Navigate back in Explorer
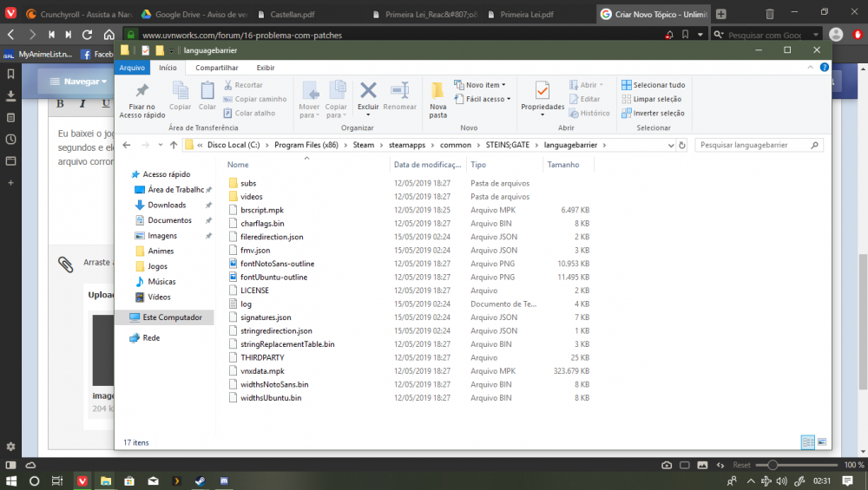The height and width of the screenshot is (490, 868). pyautogui.click(x=127, y=145)
